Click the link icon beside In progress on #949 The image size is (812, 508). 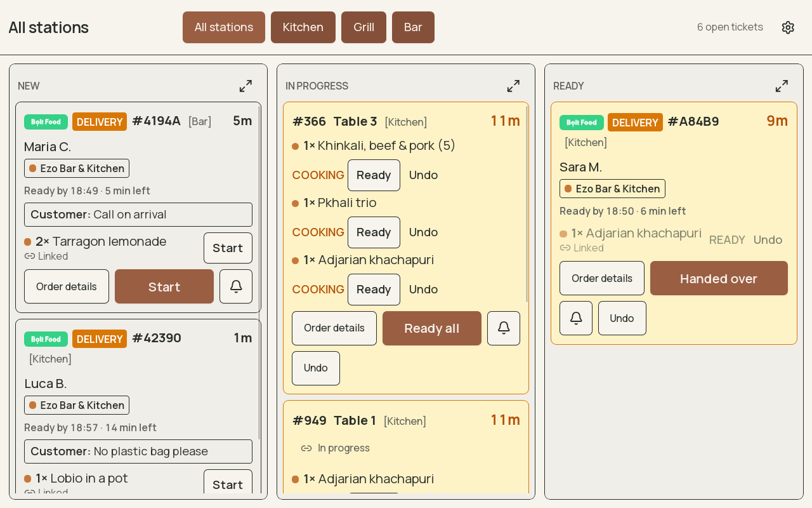coord(306,448)
